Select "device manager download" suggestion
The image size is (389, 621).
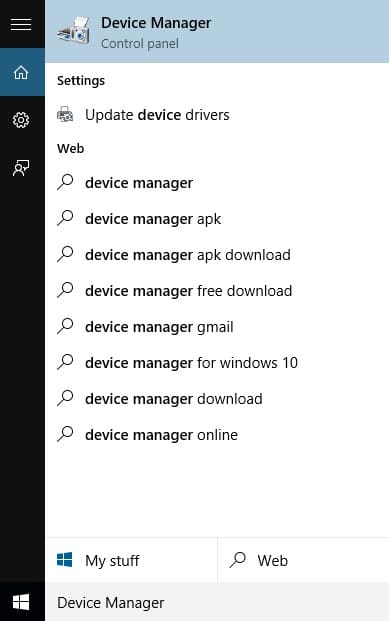(x=217, y=399)
